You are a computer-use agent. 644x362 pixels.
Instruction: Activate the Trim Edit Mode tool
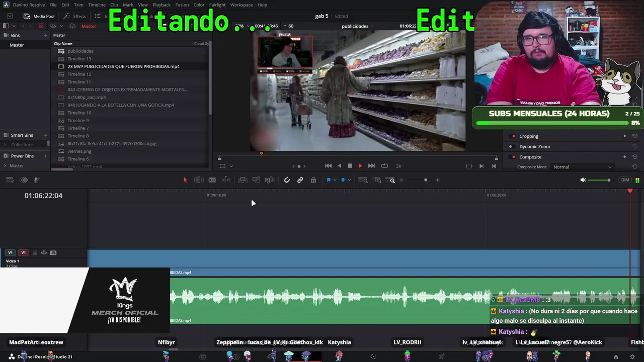(x=199, y=180)
